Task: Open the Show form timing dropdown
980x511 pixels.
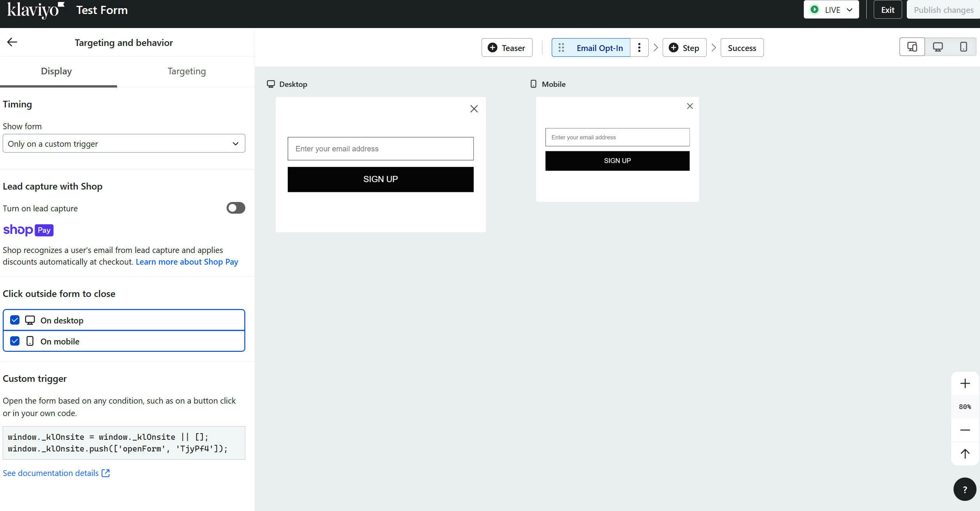Action: [124, 144]
